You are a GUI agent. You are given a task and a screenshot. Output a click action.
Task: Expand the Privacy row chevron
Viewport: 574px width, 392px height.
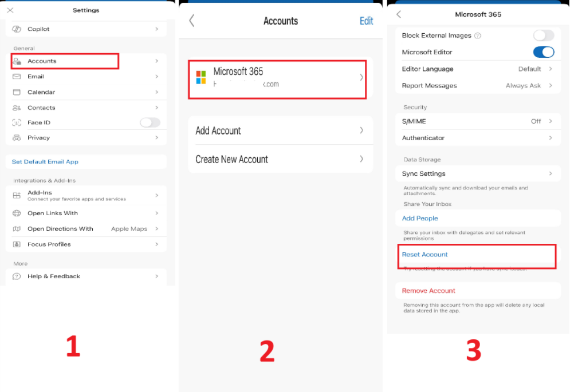157,137
